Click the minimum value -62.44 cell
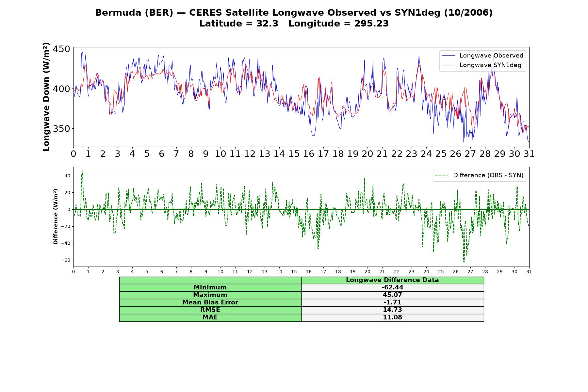 coord(392,287)
